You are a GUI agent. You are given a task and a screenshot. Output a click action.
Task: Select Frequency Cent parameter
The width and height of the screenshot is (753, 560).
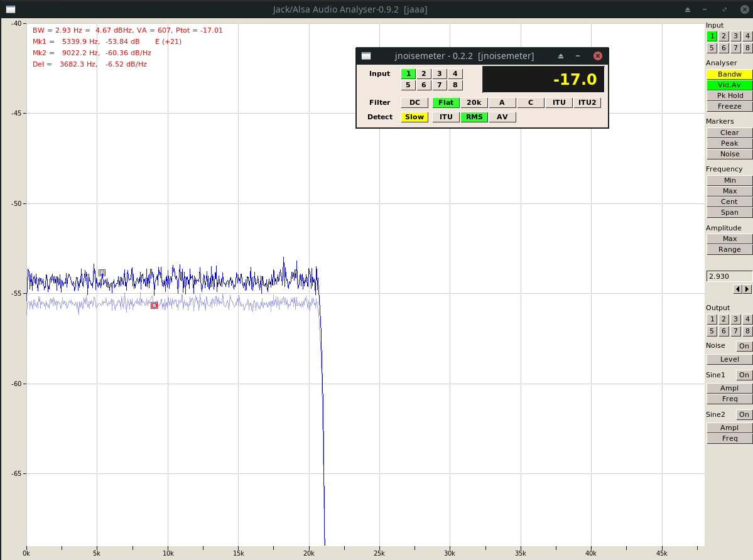pyautogui.click(x=730, y=202)
